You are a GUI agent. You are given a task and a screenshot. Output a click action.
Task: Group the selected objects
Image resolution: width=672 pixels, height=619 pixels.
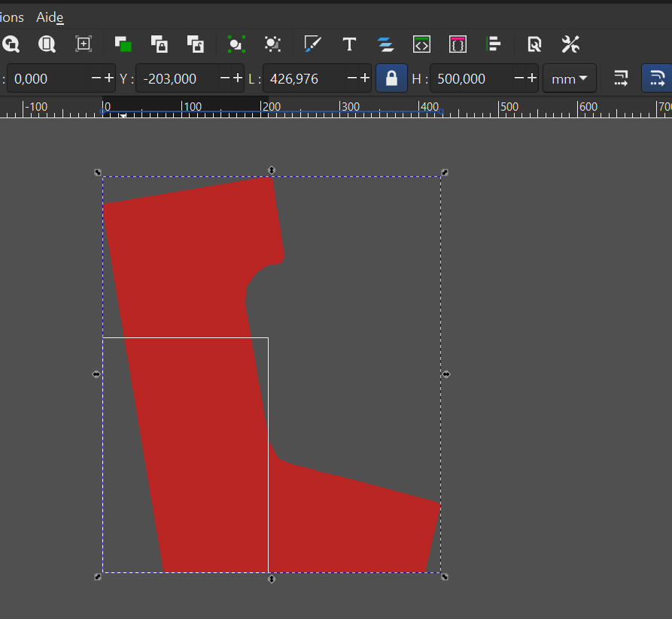click(236, 44)
